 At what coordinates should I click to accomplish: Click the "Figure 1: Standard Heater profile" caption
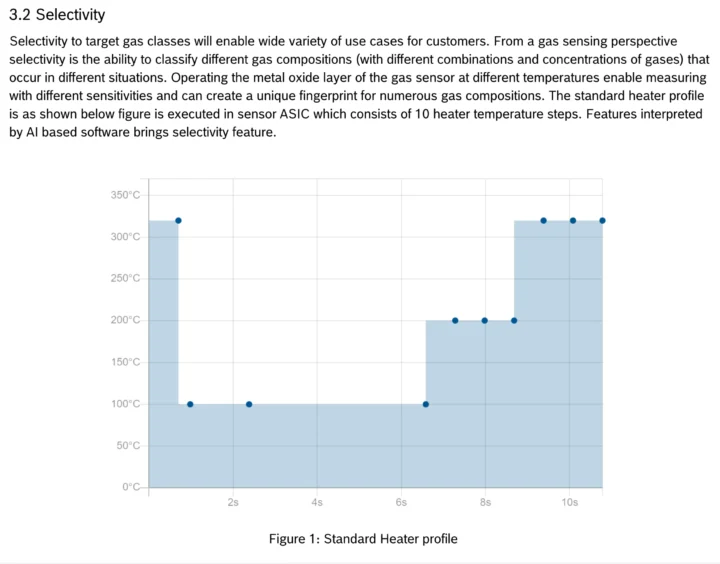click(x=363, y=539)
